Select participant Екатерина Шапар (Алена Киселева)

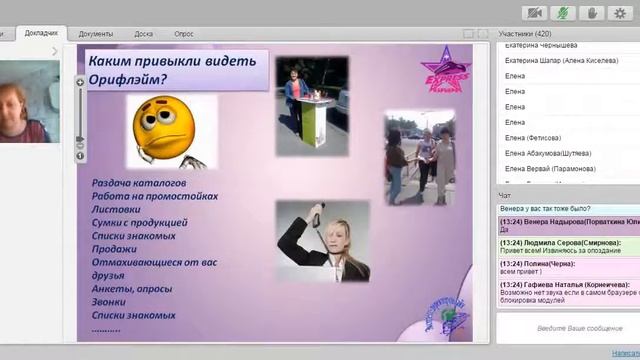pos(561,61)
